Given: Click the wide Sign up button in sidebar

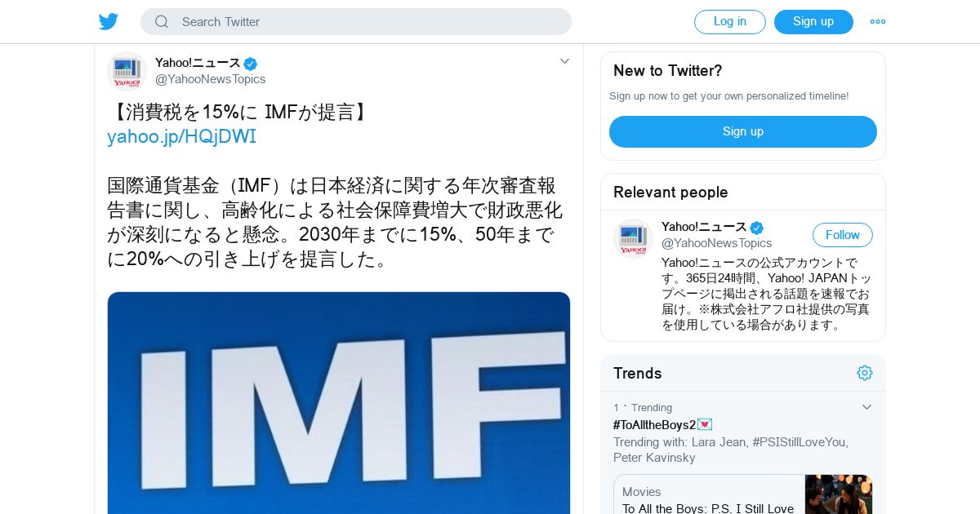Looking at the screenshot, I should point(743,131).
